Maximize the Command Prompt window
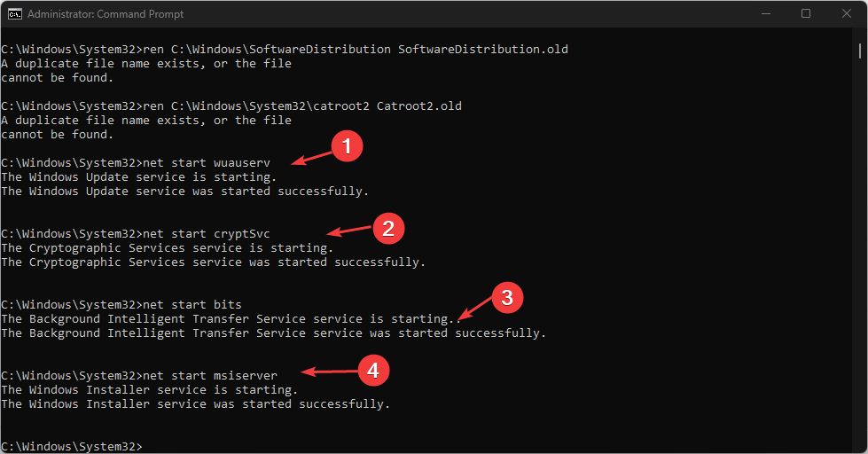Viewport: 868px width, 454px height. tap(806, 14)
